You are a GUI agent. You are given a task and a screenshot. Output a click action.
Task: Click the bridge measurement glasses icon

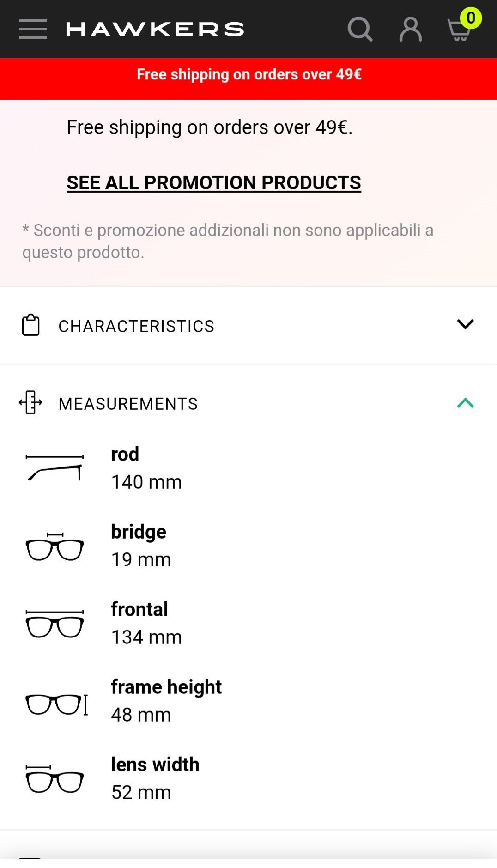(55, 546)
